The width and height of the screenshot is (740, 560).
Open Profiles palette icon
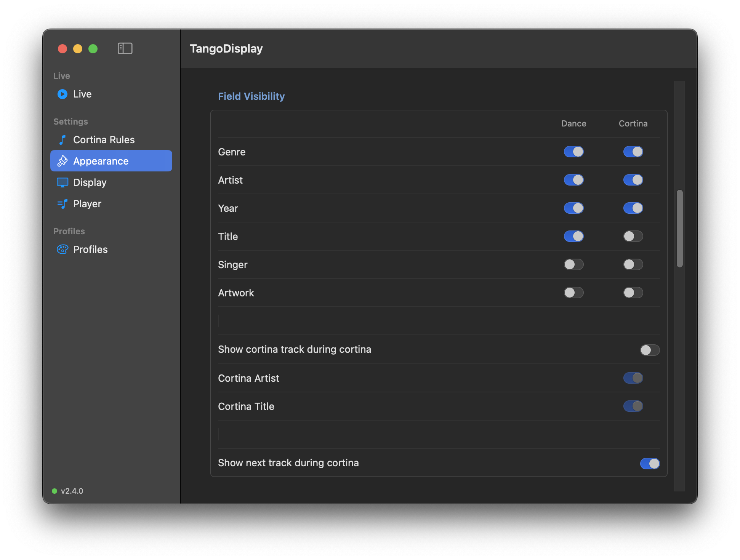[62, 250]
